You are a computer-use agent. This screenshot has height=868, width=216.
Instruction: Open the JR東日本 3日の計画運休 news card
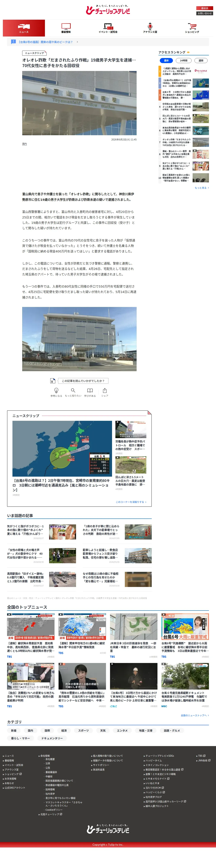click(x=133, y=636)
